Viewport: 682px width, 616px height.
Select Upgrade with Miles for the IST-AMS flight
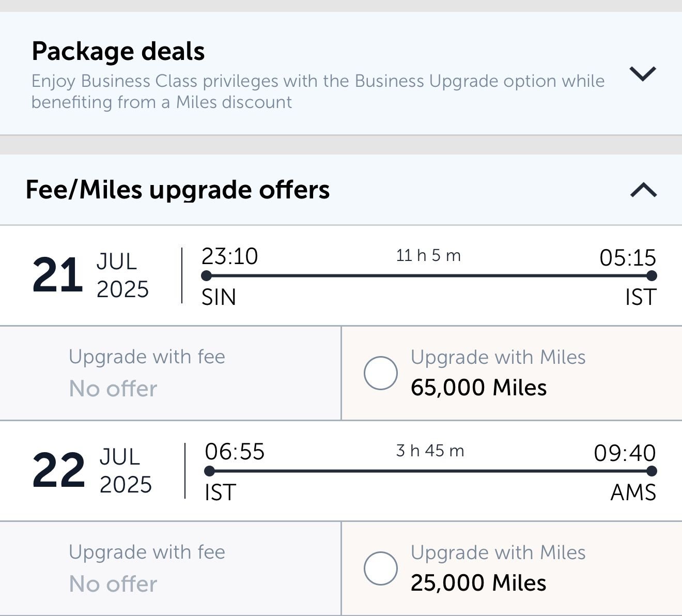coord(381,567)
